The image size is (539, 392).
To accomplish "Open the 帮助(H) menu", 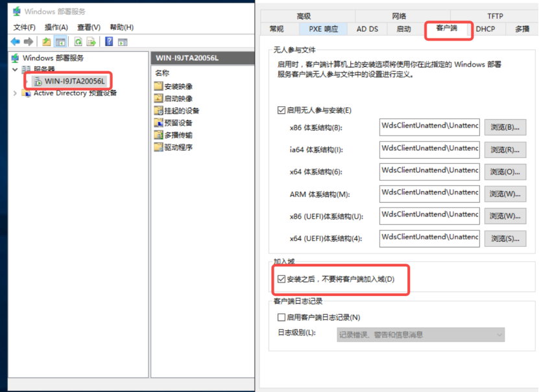I will click(121, 27).
